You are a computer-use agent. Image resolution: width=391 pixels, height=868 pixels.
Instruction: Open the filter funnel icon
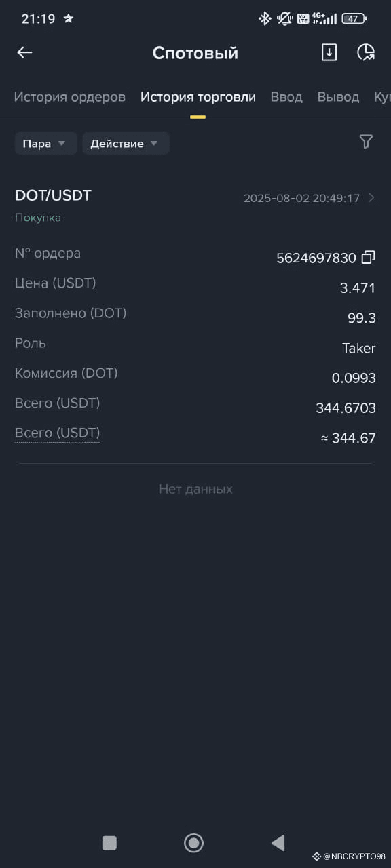(x=366, y=141)
